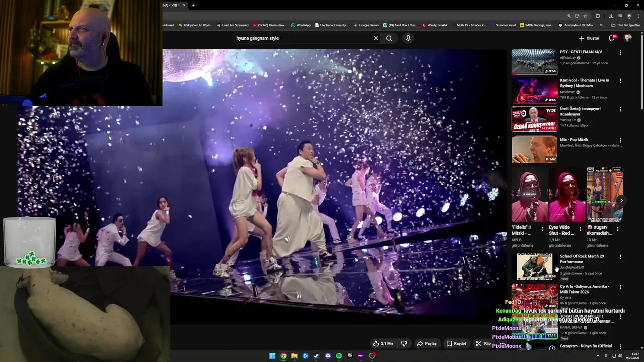Screen dimensions: 644x362
Task: Open the Mix - Pop Müzik thumbnail
Action: tap(534, 149)
